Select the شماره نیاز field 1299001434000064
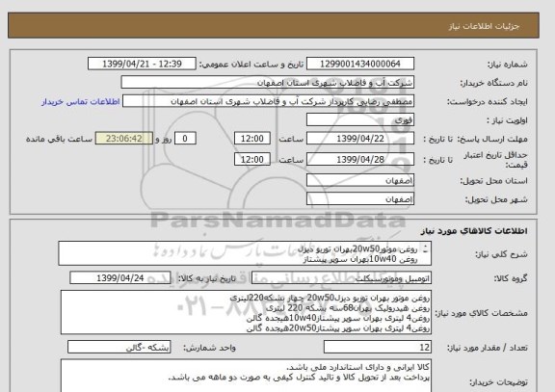Image resolution: width=555 pixels, height=392 pixels. (x=360, y=64)
